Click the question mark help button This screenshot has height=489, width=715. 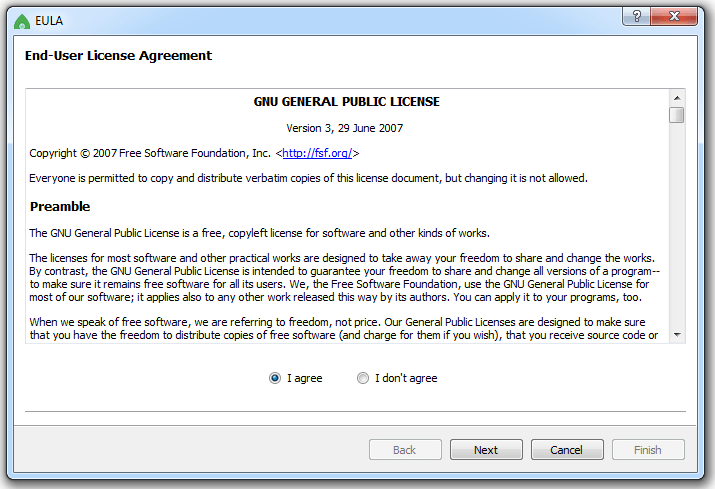637,15
